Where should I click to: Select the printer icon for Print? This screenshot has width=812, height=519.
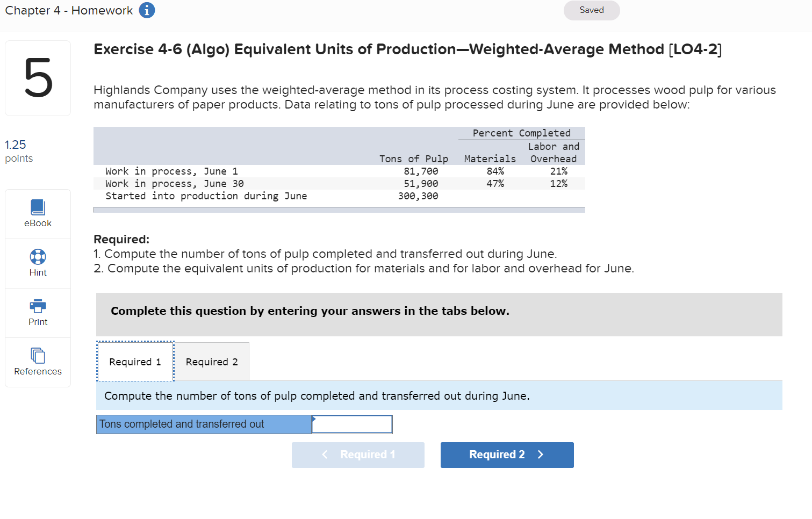(37, 306)
